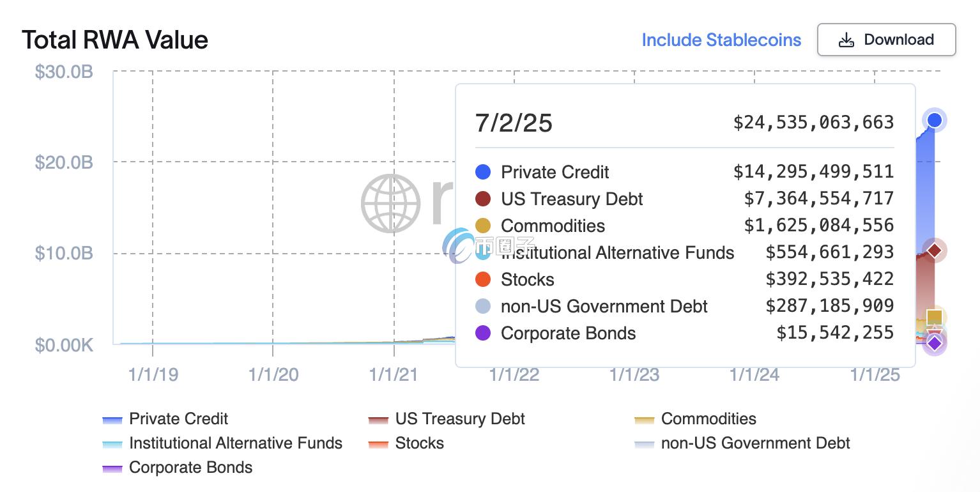This screenshot has height=492, width=980.
Task: Toggle Stocks legend entry
Action: [x=406, y=443]
